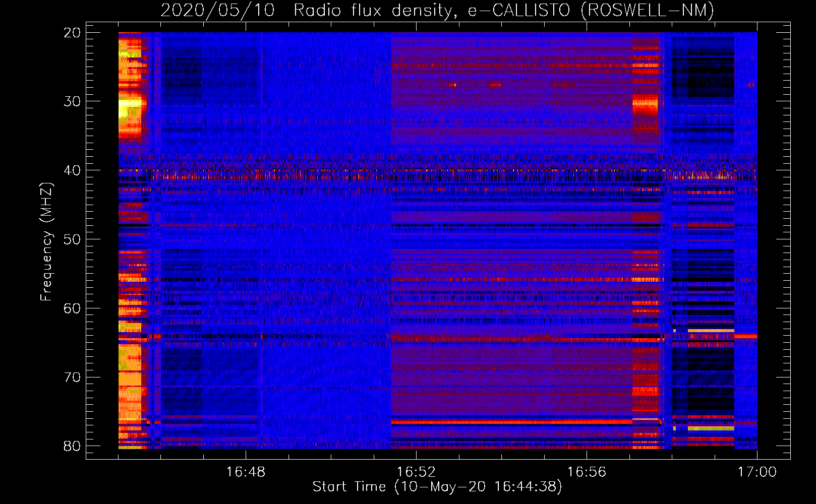
Task: Click the 16:52 time tick label
Action: pyautogui.click(x=416, y=472)
